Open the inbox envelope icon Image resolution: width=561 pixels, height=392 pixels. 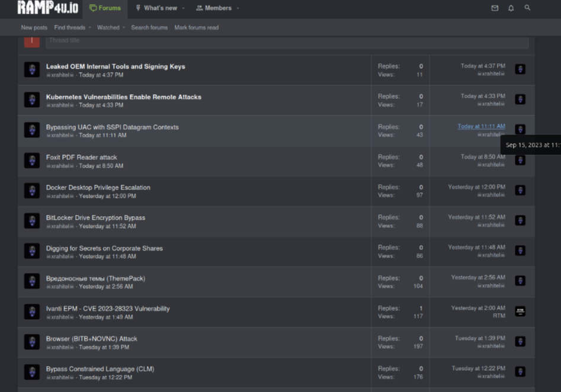(x=495, y=8)
